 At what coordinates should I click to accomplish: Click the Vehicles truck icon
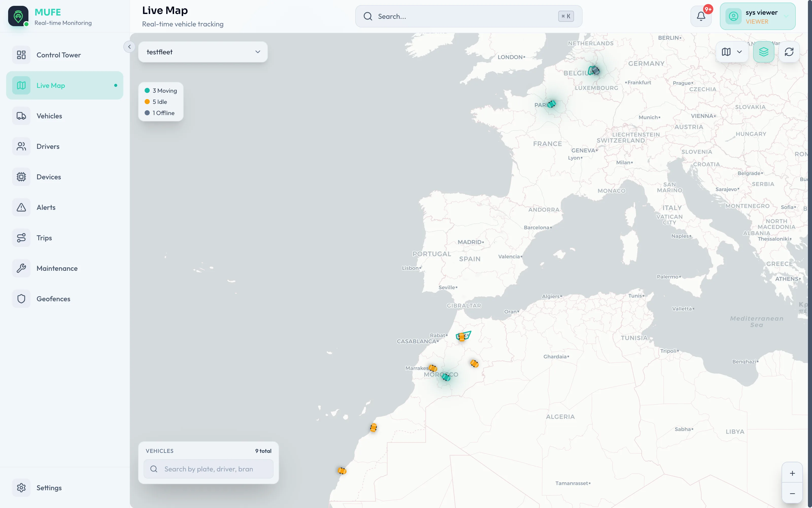21,116
